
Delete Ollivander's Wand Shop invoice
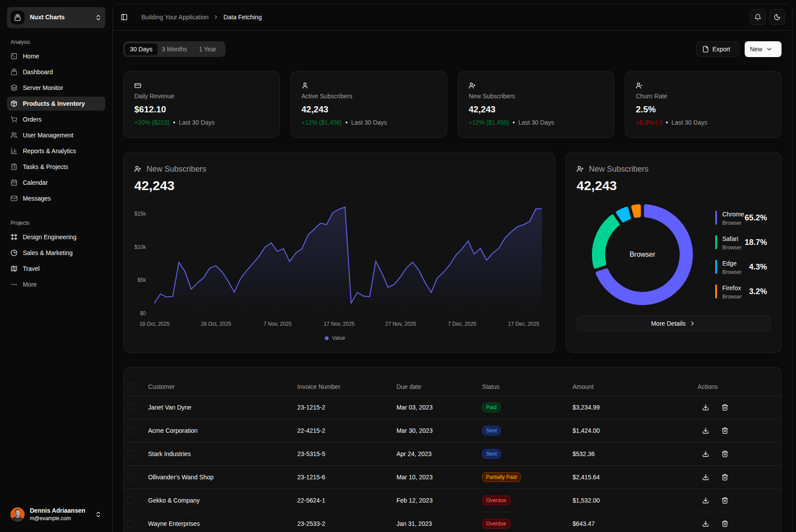pyautogui.click(x=725, y=477)
